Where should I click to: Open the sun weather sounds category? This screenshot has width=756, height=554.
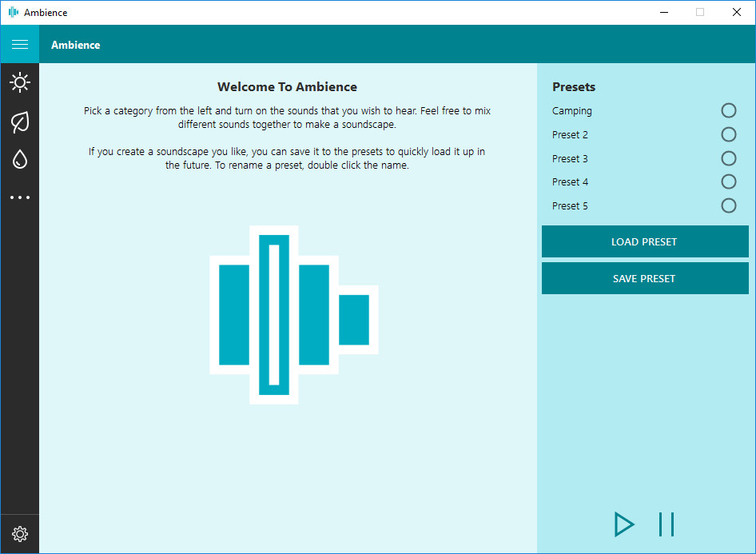point(20,82)
